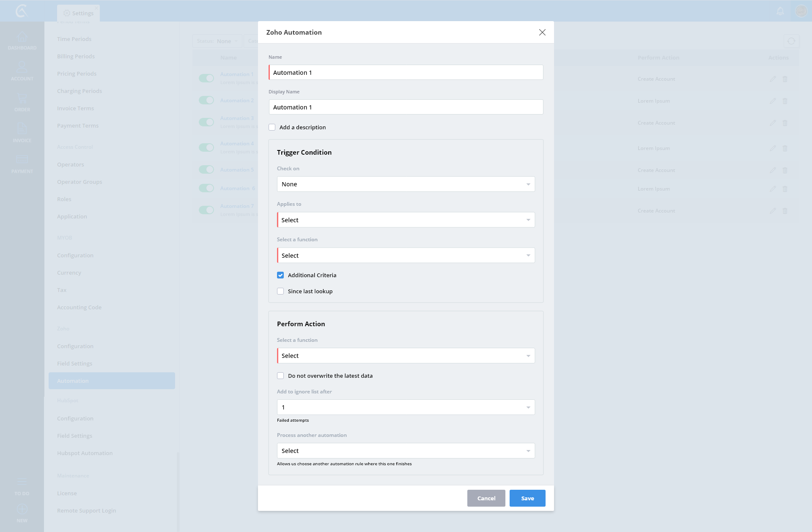
Task: Open the Process another automation dropdown
Action: click(406, 451)
